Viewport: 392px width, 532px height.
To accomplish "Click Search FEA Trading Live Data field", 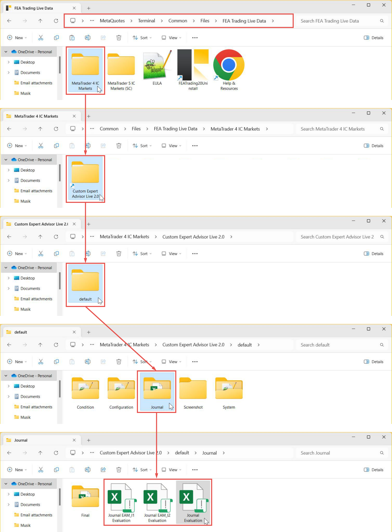I will point(342,21).
